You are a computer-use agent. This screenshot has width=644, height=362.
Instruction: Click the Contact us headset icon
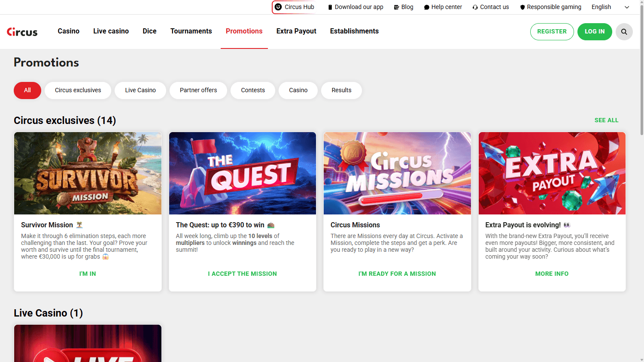[x=475, y=7]
